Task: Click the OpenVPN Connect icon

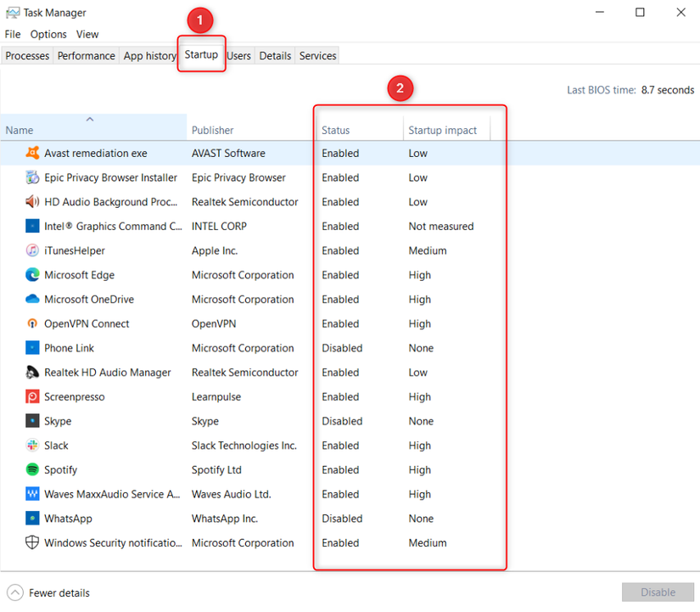Action: coord(32,323)
